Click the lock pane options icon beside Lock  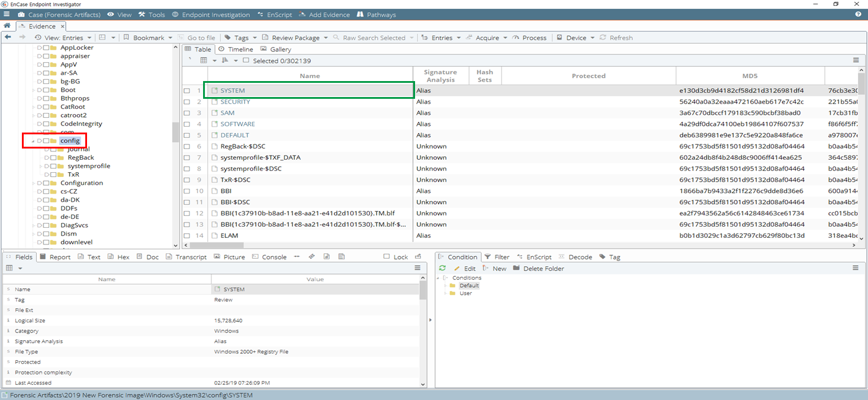point(418,257)
